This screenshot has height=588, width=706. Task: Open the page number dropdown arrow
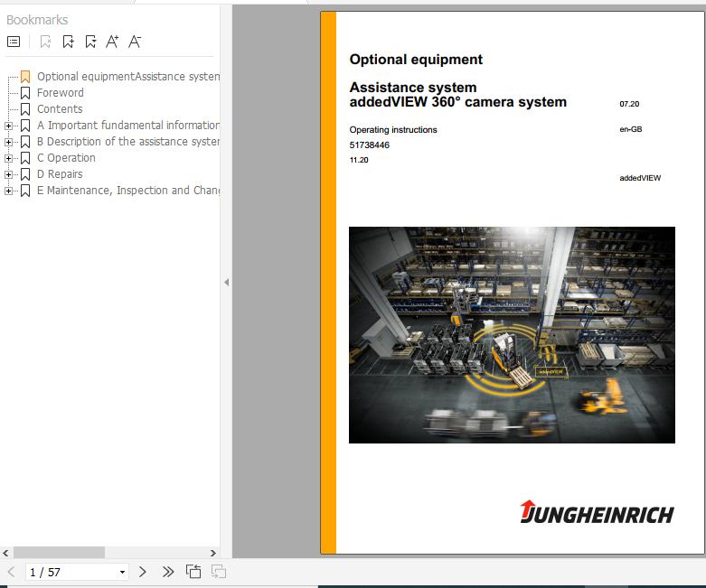pos(122,573)
